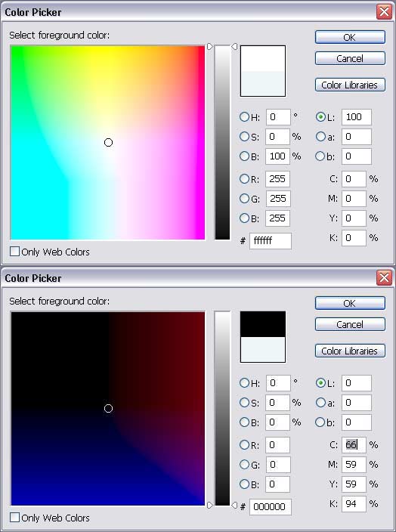Select the G radio button in bottom dialog

coord(244,465)
